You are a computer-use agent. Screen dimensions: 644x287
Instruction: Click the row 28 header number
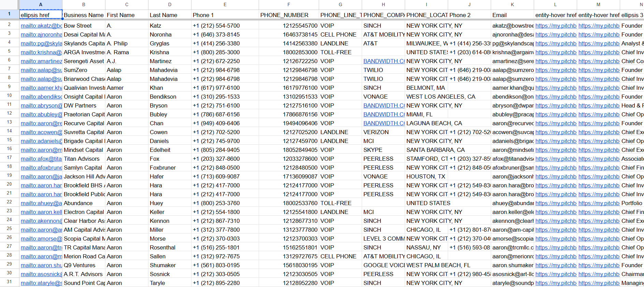(9, 255)
